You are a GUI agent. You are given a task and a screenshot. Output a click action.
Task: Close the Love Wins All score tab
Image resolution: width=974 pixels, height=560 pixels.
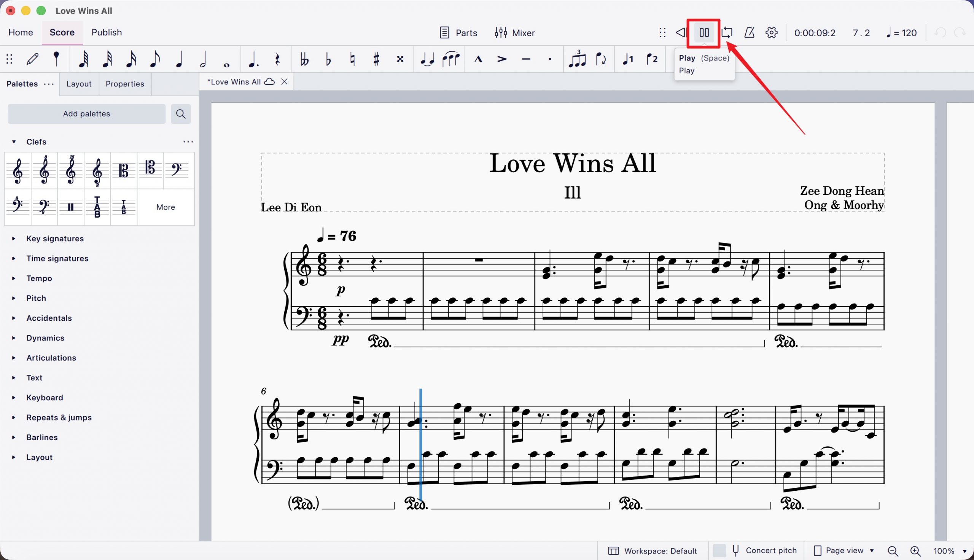click(284, 81)
